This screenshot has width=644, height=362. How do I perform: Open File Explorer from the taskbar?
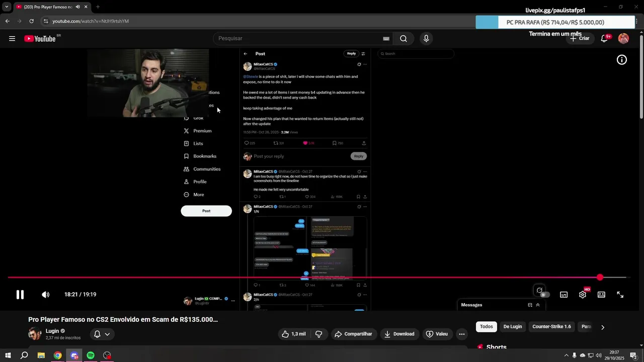coord(41,355)
